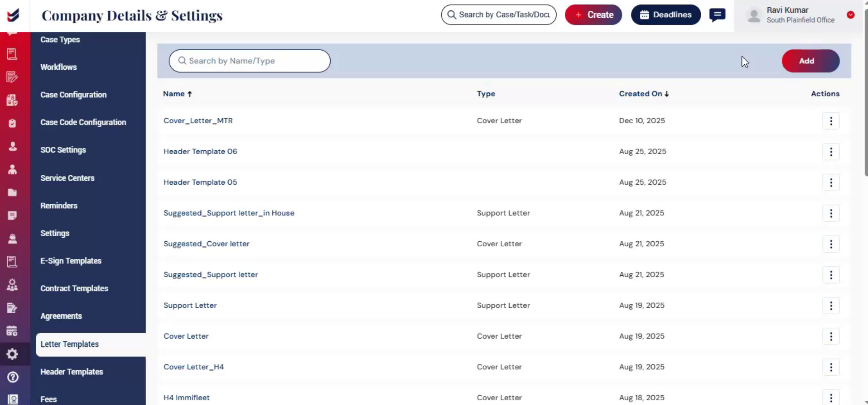The image size is (868, 405).
Task: Open the Contract Templates menu item
Action: click(74, 288)
